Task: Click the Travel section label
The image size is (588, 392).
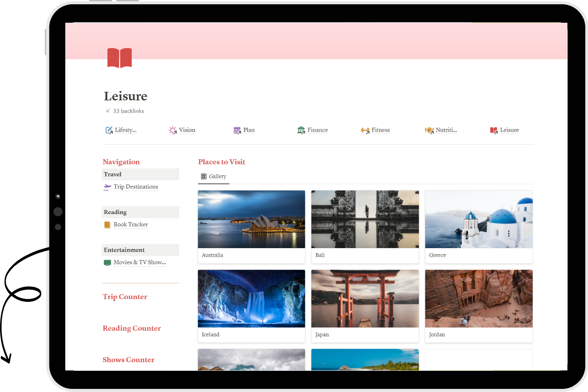Action: pyautogui.click(x=113, y=174)
